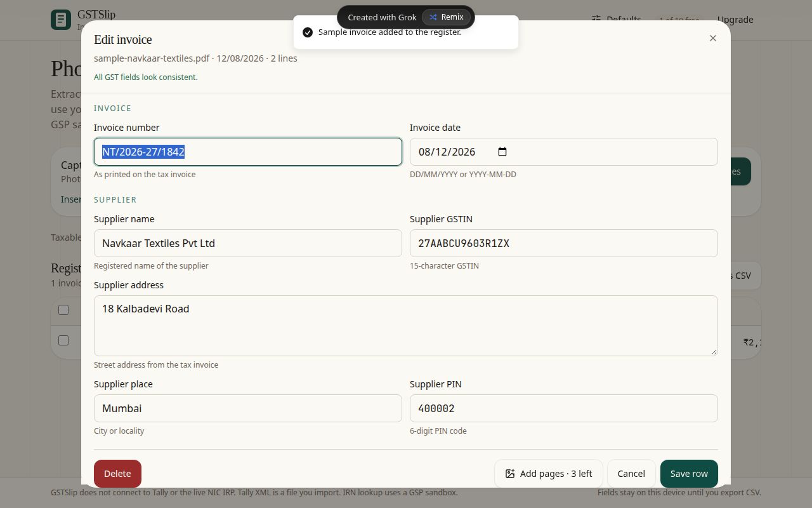Click into the Supplier address textarea

coord(406,326)
